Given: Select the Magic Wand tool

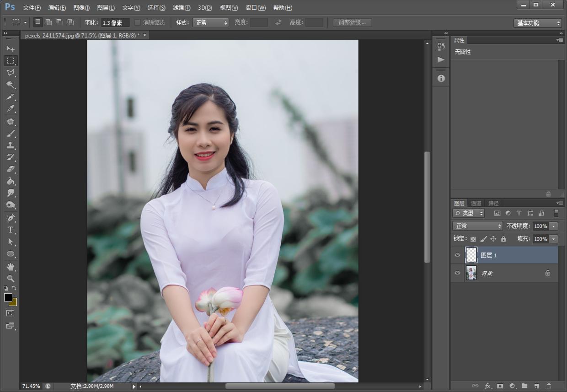Looking at the screenshot, I should [x=11, y=85].
